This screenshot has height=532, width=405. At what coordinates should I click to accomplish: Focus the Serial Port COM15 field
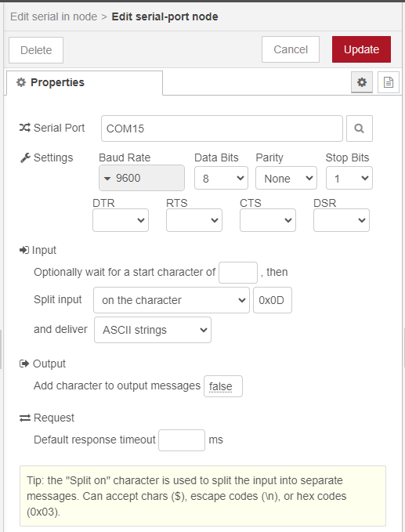pos(222,128)
